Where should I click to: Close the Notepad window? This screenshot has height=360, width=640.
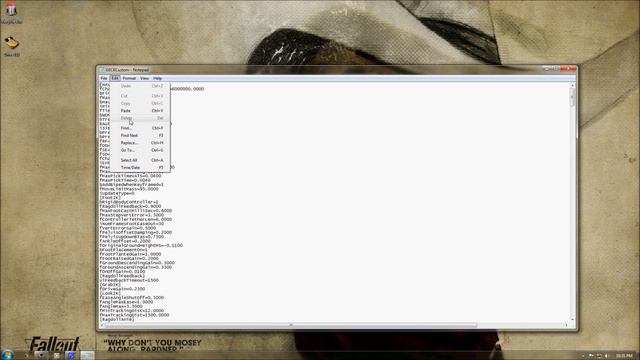(x=568, y=69)
